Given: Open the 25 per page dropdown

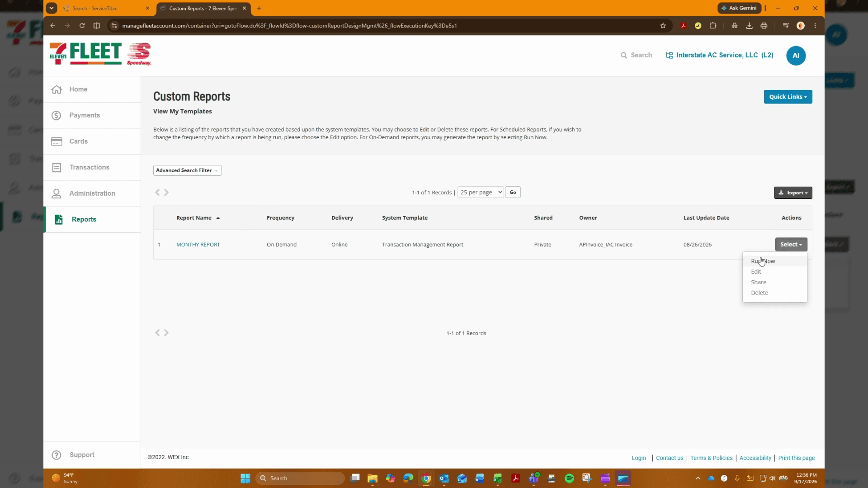Looking at the screenshot, I should coord(481,192).
